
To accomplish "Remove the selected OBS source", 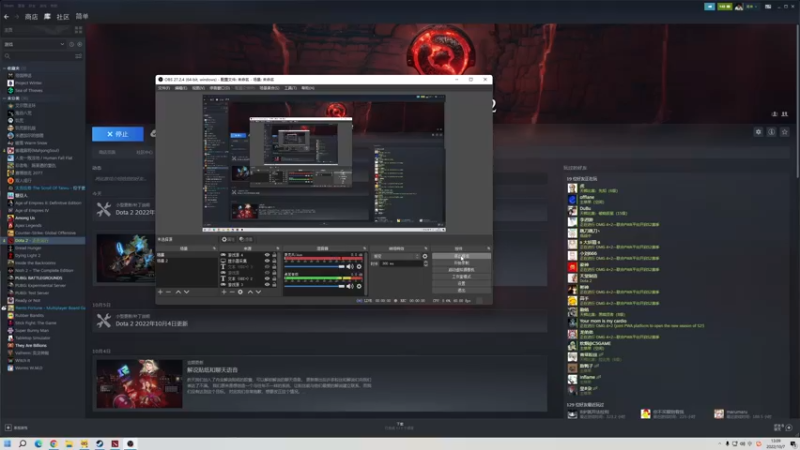I will [232, 292].
